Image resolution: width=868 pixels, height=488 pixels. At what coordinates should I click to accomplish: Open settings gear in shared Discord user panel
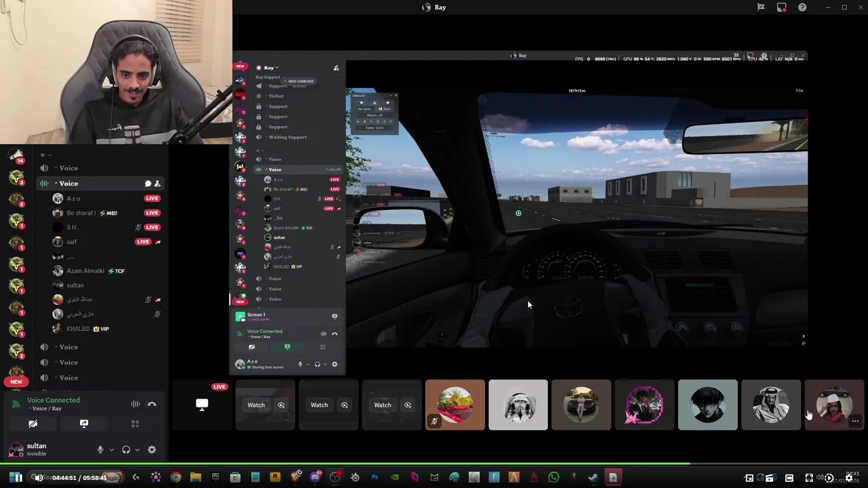point(334,365)
